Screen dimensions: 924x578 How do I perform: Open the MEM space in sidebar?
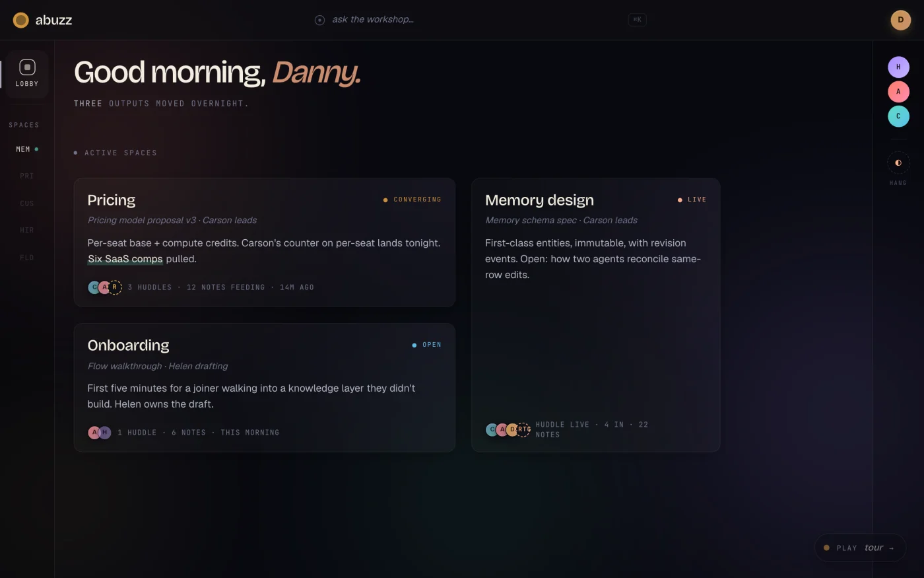click(x=27, y=149)
